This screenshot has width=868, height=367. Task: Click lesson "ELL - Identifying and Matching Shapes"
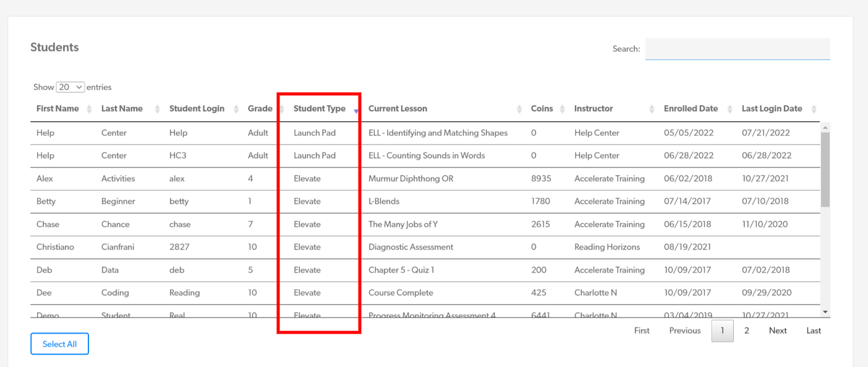pos(438,133)
